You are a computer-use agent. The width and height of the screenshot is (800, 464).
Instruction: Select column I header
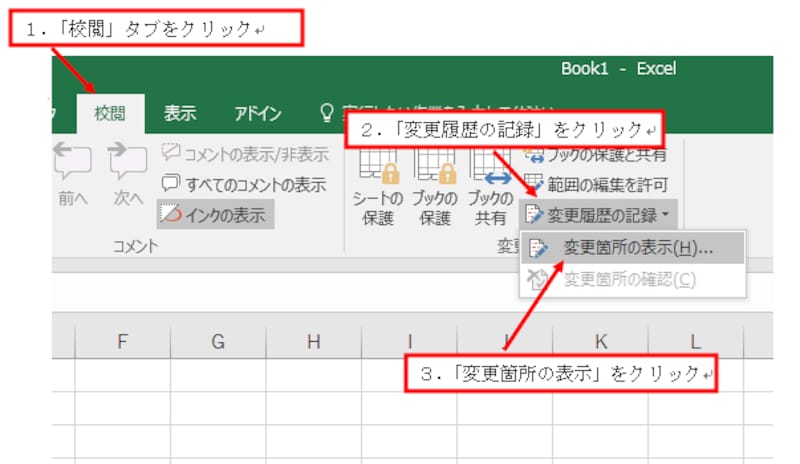click(409, 341)
